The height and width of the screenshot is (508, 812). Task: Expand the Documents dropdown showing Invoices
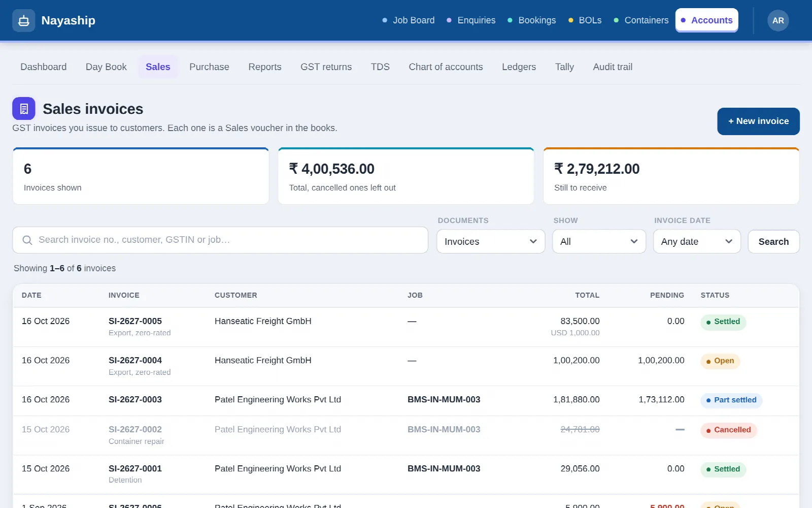click(x=491, y=242)
